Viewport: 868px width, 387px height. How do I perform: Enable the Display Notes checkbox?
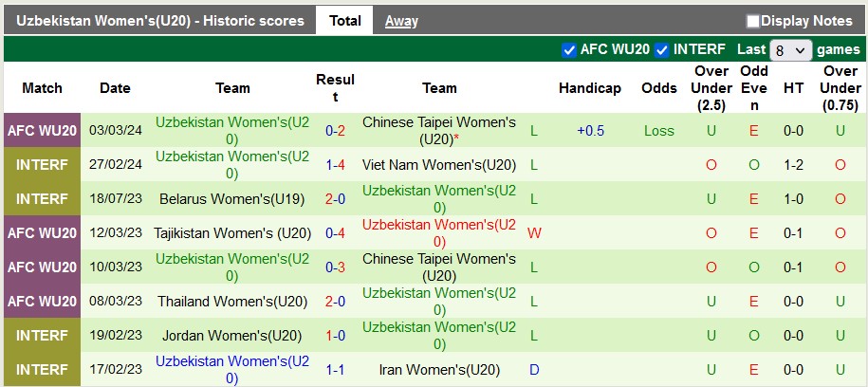[753, 21]
